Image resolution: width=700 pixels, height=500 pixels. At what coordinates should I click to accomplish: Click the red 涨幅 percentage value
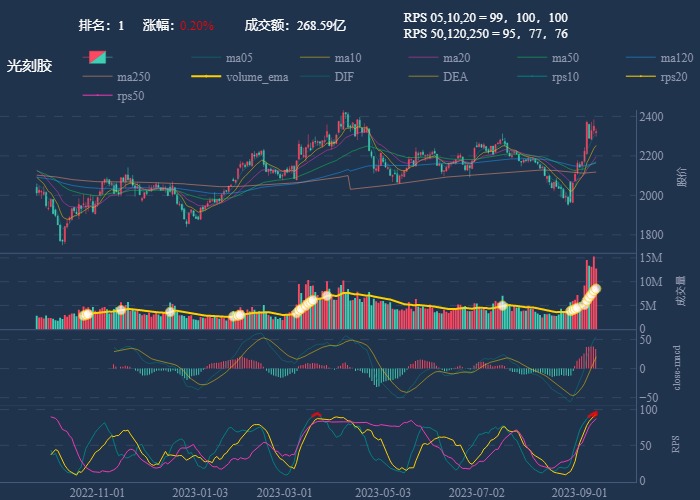197,25
